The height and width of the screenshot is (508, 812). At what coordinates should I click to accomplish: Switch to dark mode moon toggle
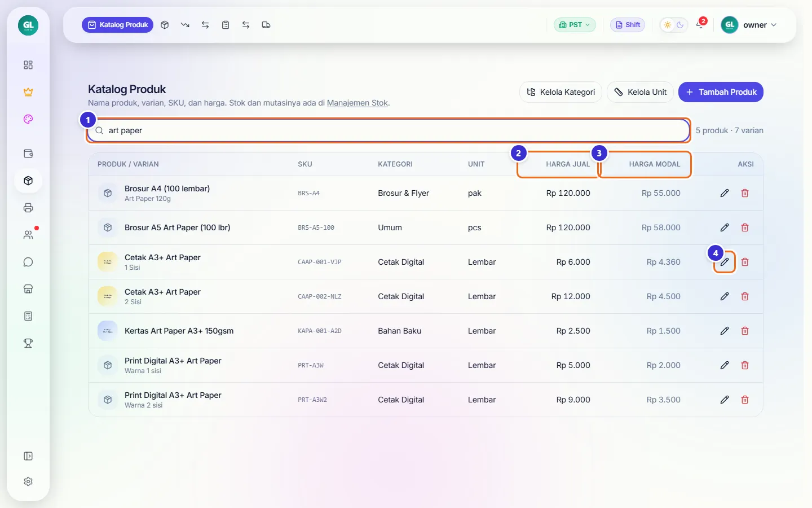pos(680,25)
